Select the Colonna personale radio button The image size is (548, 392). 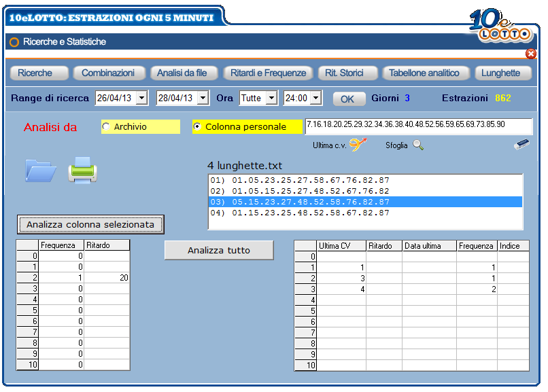tap(197, 126)
